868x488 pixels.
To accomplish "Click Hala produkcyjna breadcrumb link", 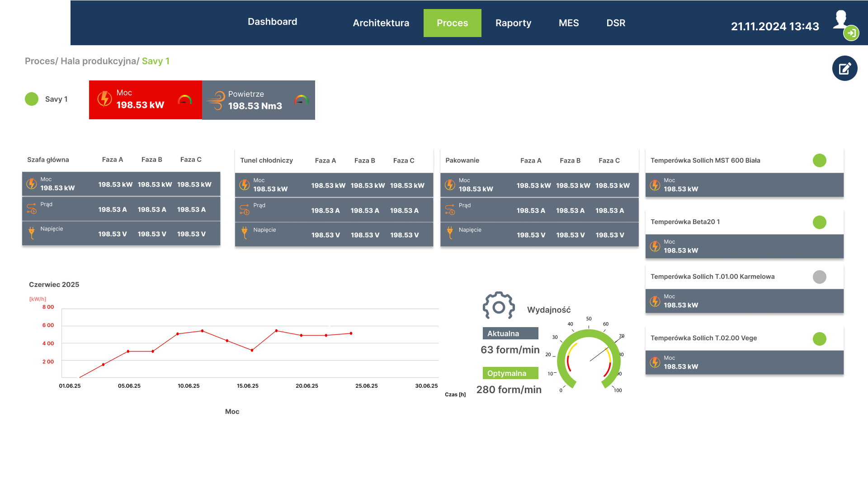I will (x=99, y=61).
